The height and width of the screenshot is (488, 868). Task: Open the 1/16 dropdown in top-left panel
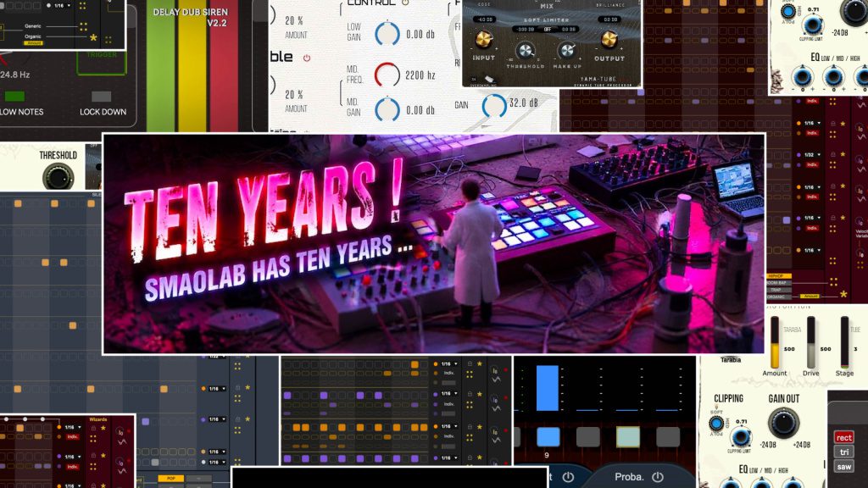tap(63, 5)
